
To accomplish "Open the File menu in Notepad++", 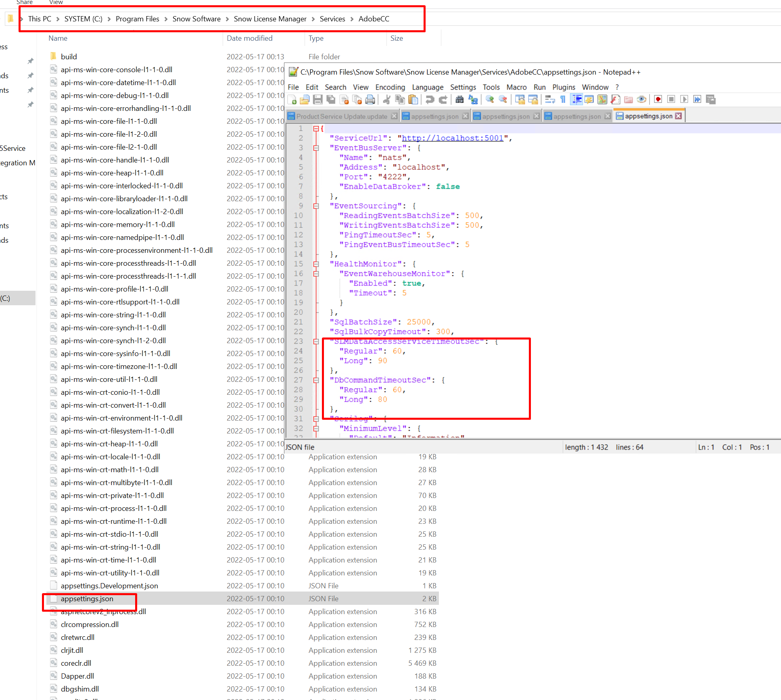I will pyautogui.click(x=293, y=87).
